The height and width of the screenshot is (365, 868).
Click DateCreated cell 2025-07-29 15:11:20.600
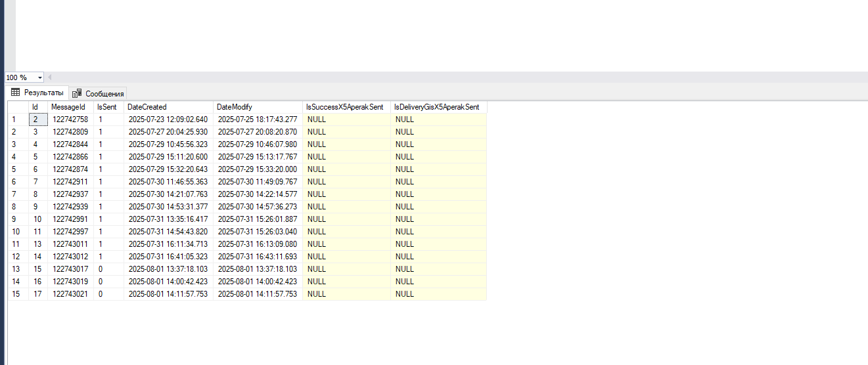[x=169, y=157]
